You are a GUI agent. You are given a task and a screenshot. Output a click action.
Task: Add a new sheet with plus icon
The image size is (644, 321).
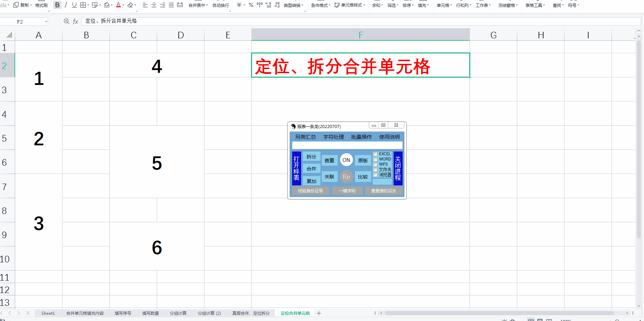click(x=319, y=313)
